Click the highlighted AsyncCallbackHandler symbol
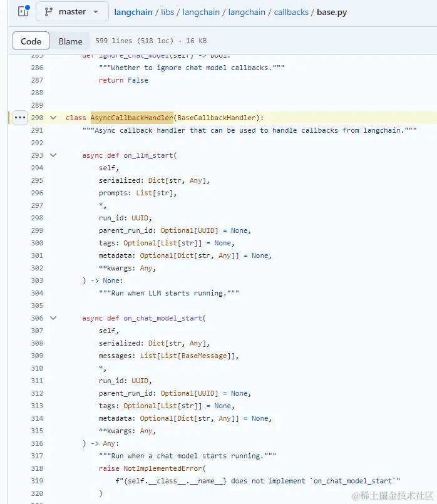437x504 pixels. [131, 118]
